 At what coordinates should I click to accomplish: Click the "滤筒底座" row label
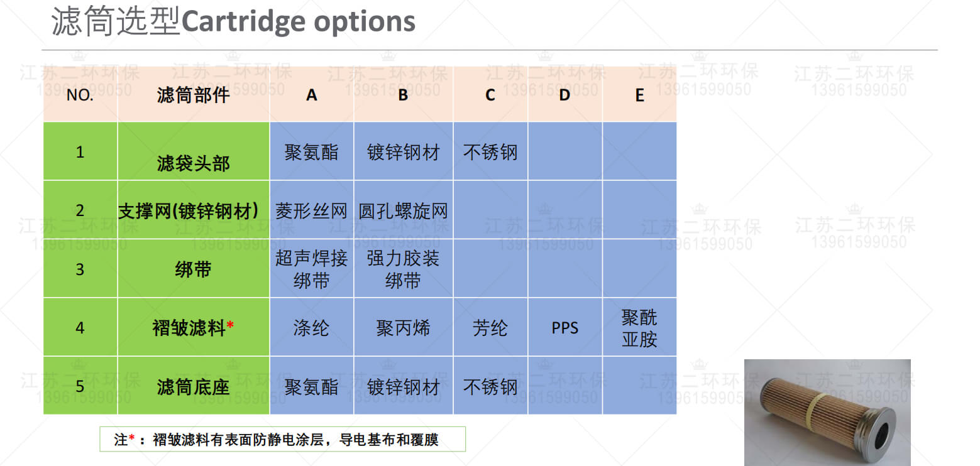point(193,386)
